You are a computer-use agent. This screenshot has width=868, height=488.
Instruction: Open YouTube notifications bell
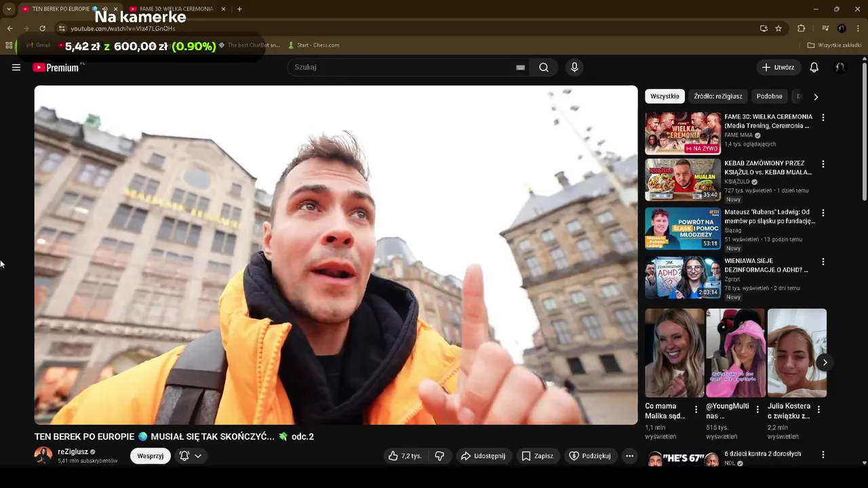pos(814,67)
